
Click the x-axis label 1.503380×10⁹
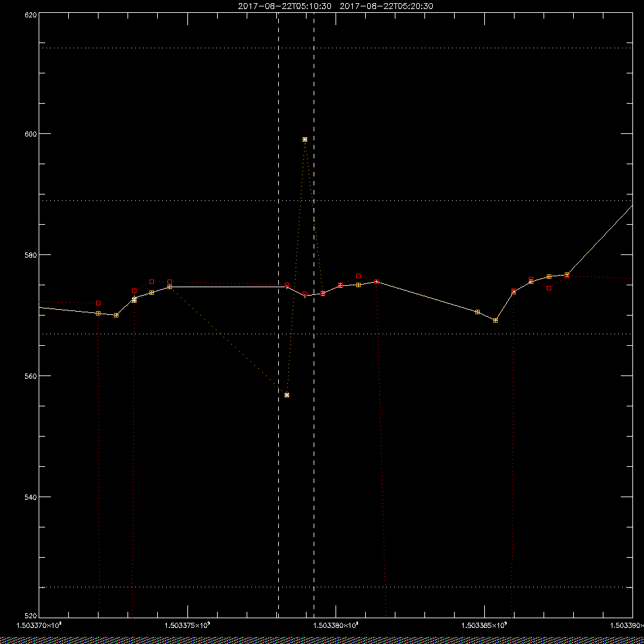point(336,625)
